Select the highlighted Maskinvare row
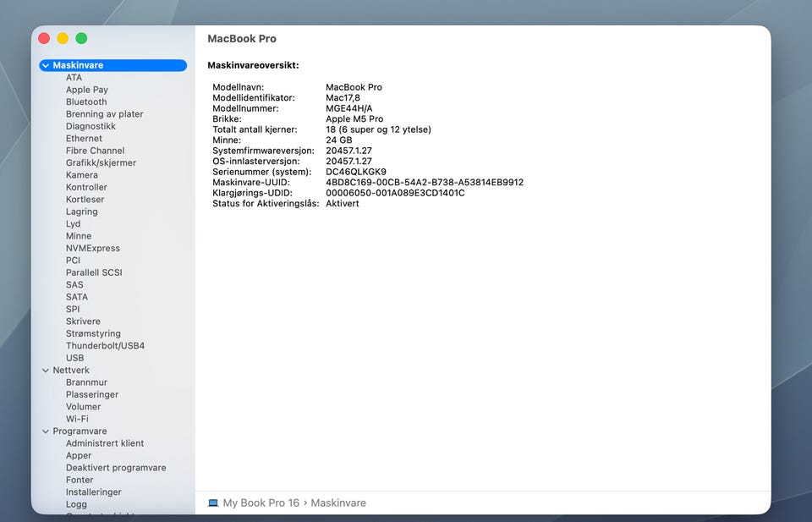 [112, 65]
